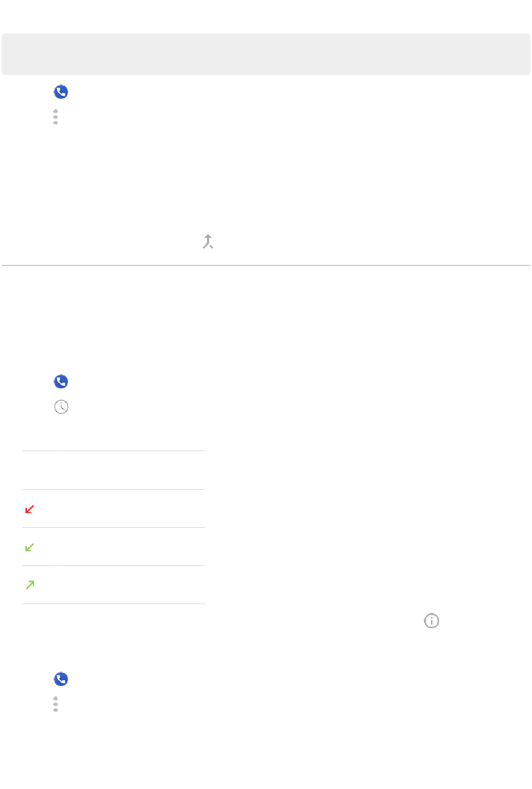The image size is (532, 789).
Task: Click the table's bottom border line
Action: pos(114,604)
